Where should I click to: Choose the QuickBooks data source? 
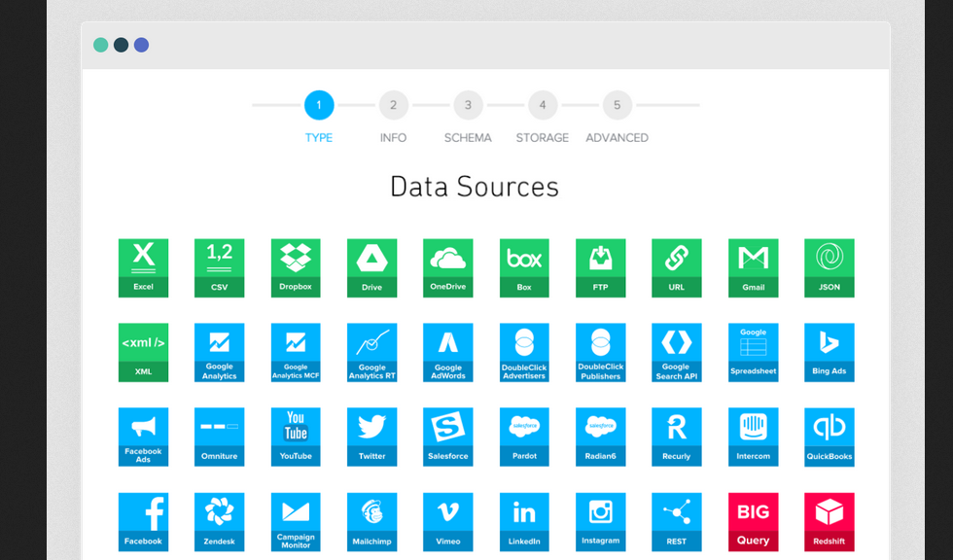tap(829, 437)
